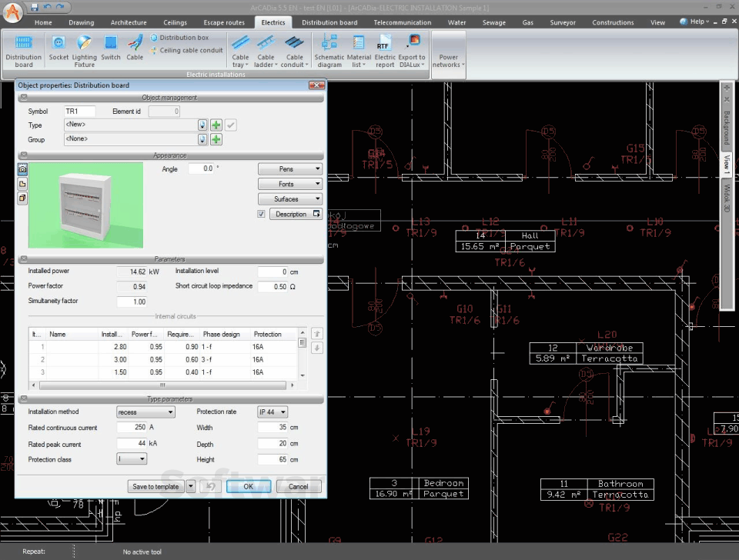Click the Symbol input field
Screen dimensions: 739x560
pyautogui.click(x=79, y=112)
